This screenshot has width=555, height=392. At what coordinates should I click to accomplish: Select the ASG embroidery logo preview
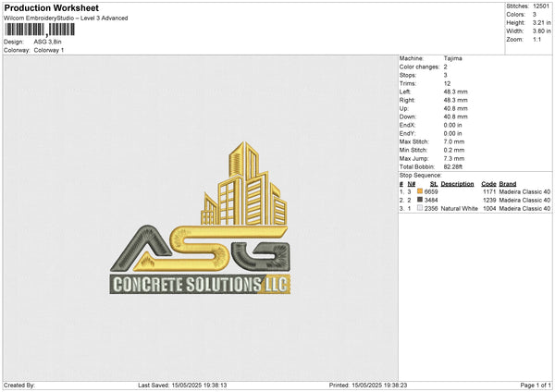click(x=201, y=218)
